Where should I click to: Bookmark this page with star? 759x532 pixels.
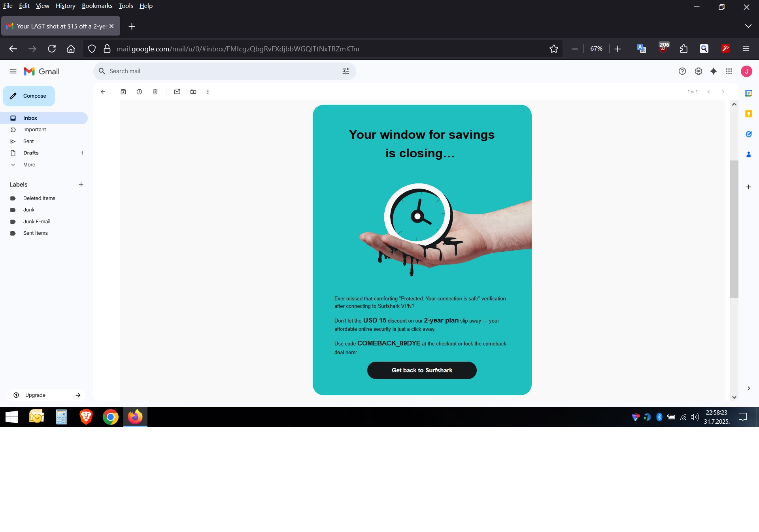point(554,49)
